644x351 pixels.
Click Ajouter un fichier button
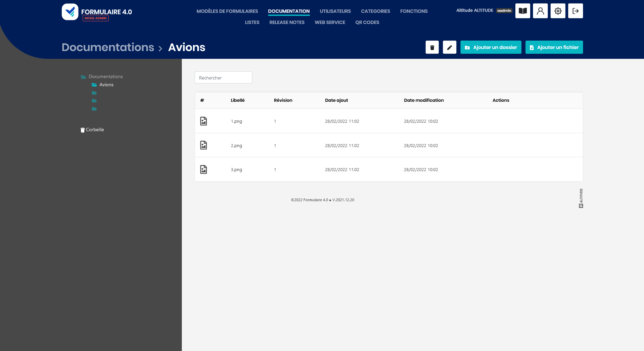[554, 47]
